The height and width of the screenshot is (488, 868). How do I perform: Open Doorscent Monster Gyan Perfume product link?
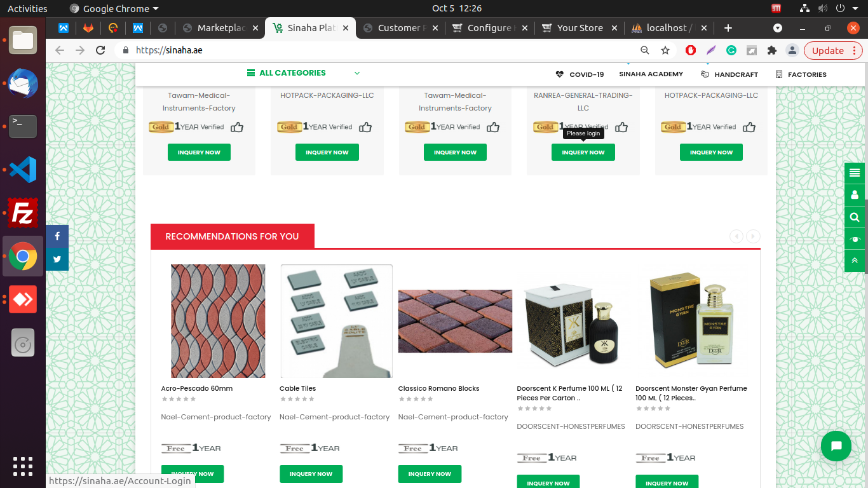point(691,393)
